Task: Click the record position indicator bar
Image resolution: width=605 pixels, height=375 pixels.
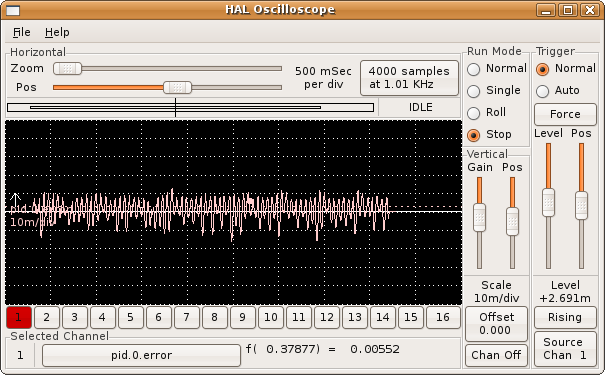Action: point(191,107)
